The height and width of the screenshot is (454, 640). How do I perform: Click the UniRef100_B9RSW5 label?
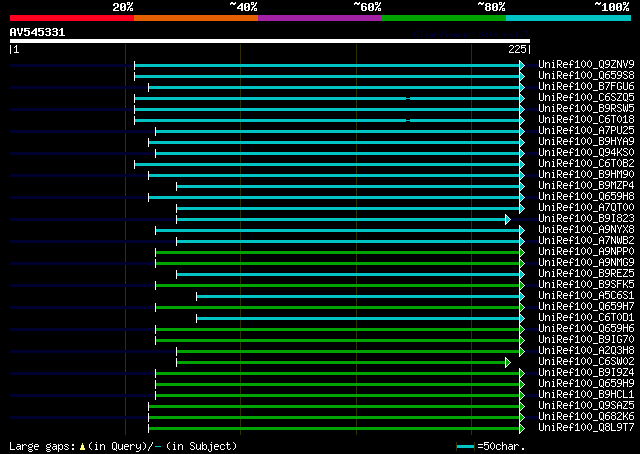(586, 109)
